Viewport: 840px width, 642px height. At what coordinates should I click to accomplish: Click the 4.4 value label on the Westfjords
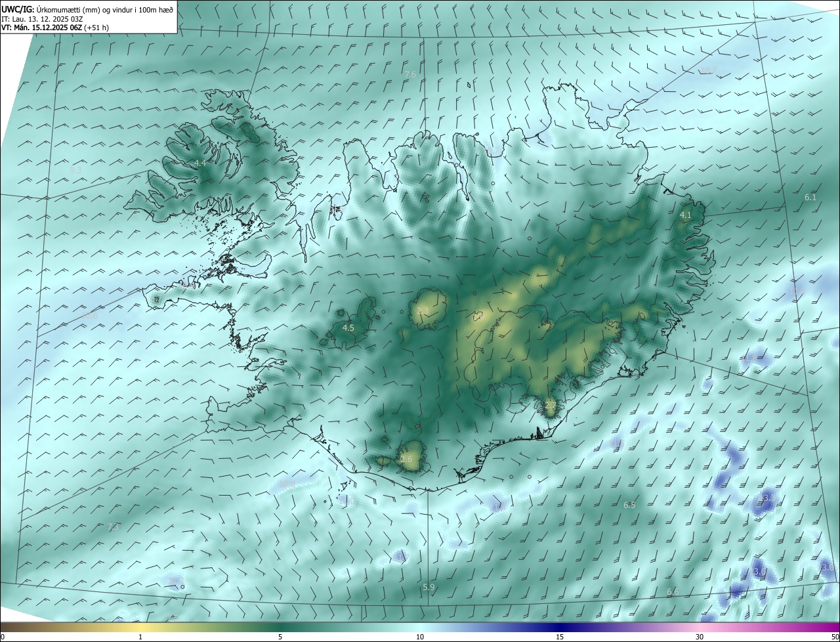click(x=200, y=163)
